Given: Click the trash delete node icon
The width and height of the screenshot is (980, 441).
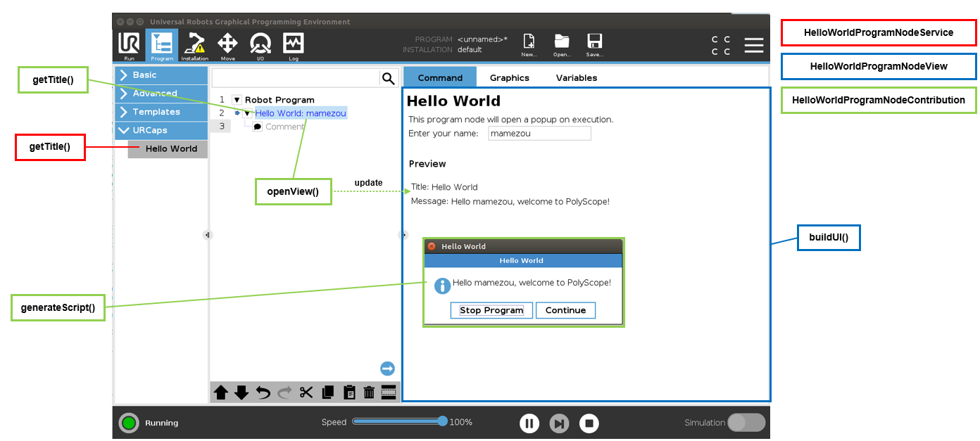Looking at the screenshot, I should 368,392.
